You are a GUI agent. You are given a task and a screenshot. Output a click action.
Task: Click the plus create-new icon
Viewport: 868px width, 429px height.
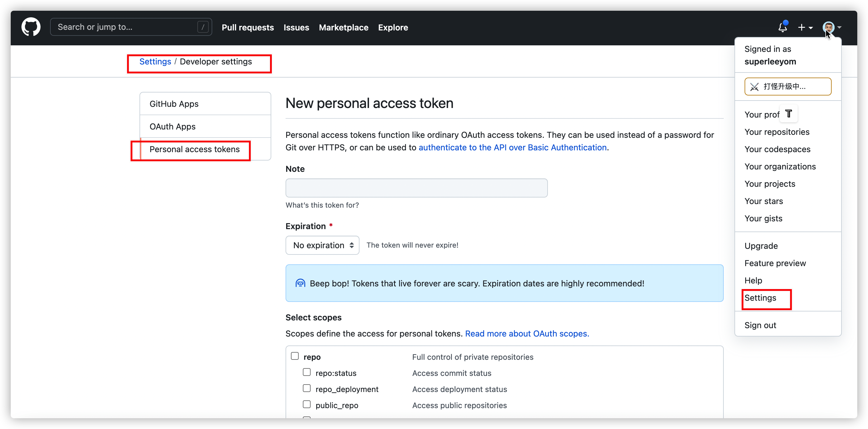click(802, 27)
